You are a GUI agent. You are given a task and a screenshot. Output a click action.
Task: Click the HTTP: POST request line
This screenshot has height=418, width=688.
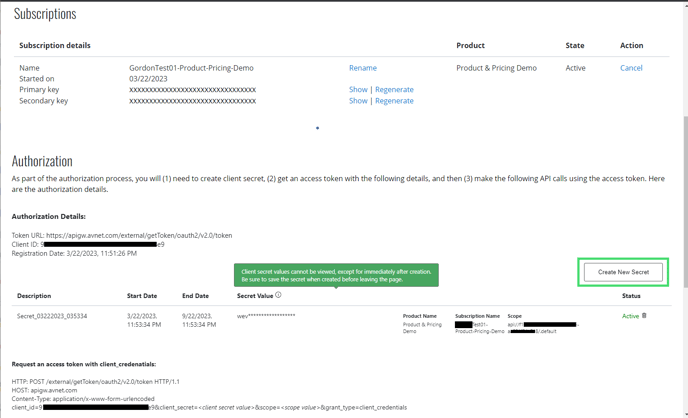click(96, 382)
